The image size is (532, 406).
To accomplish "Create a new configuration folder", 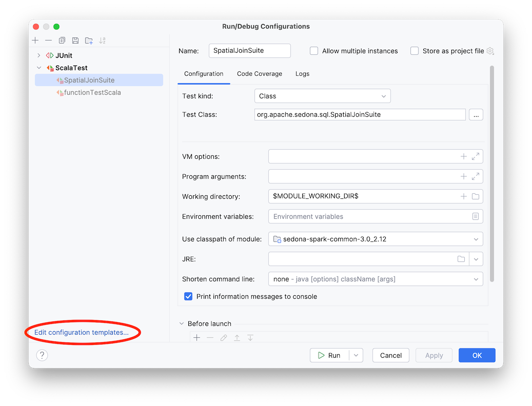I will (x=88, y=40).
